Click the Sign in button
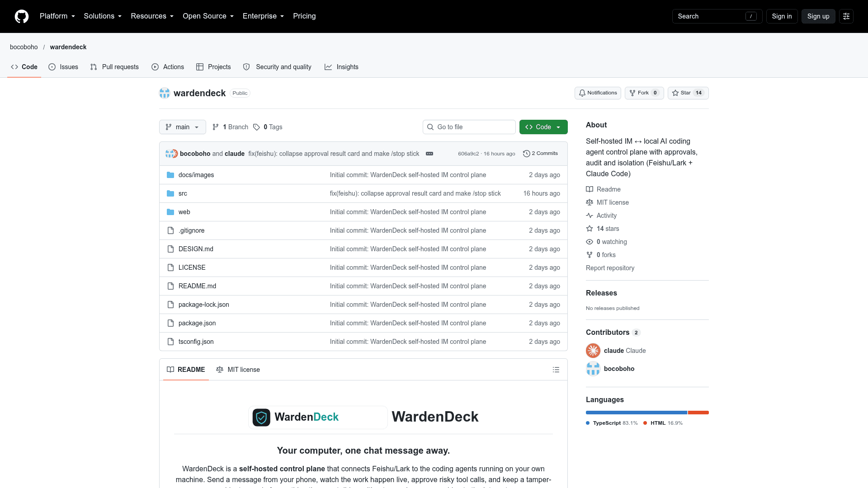Image resolution: width=868 pixels, height=488 pixels. pos(782,16)
